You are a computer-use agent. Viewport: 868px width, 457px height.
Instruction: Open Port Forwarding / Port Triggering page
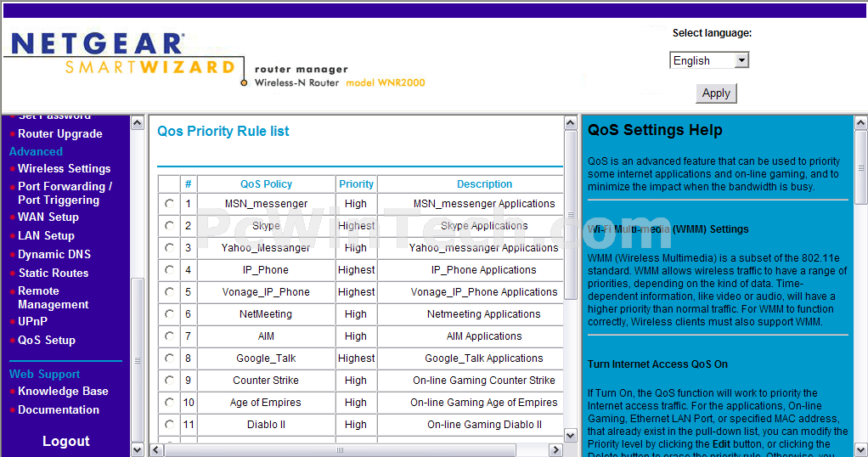coord(65,194)
